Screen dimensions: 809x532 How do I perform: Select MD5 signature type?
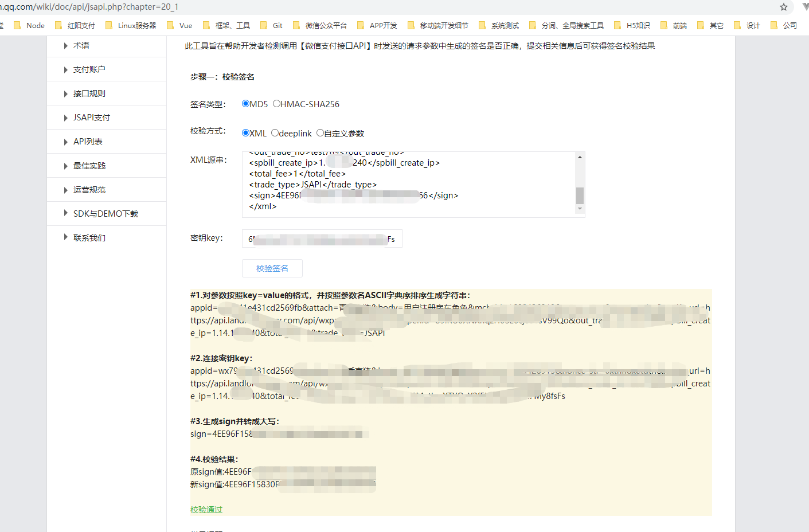pyautogui.click(x=245, y=104)
